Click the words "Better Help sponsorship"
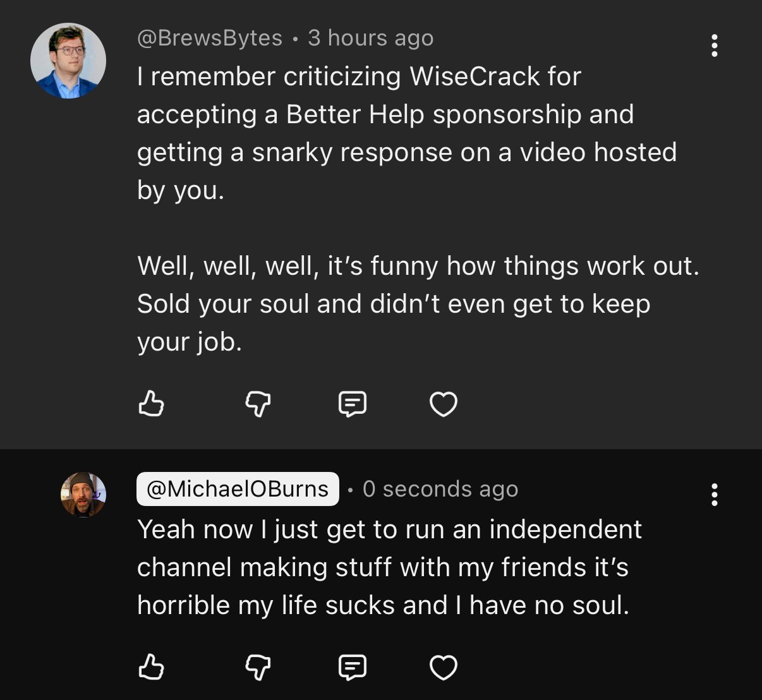 pos(433,114)
